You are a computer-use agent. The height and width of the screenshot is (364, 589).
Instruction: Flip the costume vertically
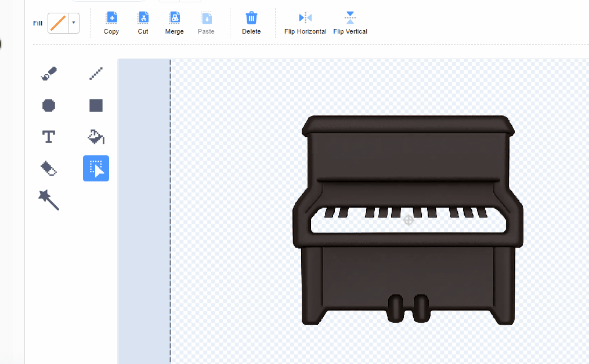pos(350,23)
